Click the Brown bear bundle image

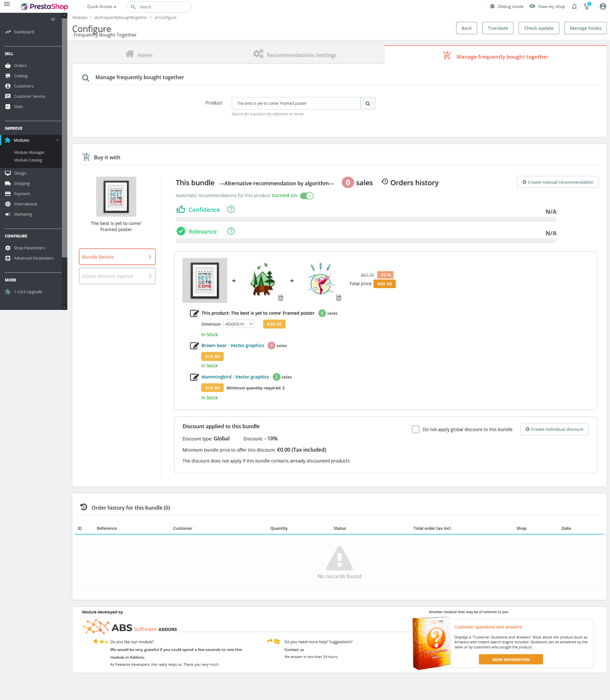pos(263,280)
